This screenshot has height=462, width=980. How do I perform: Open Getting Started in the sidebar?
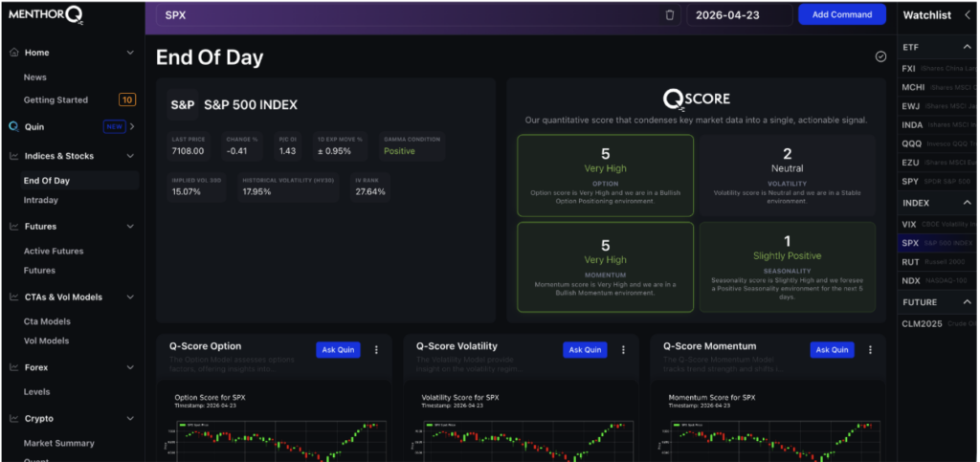(x=56, y=99)
